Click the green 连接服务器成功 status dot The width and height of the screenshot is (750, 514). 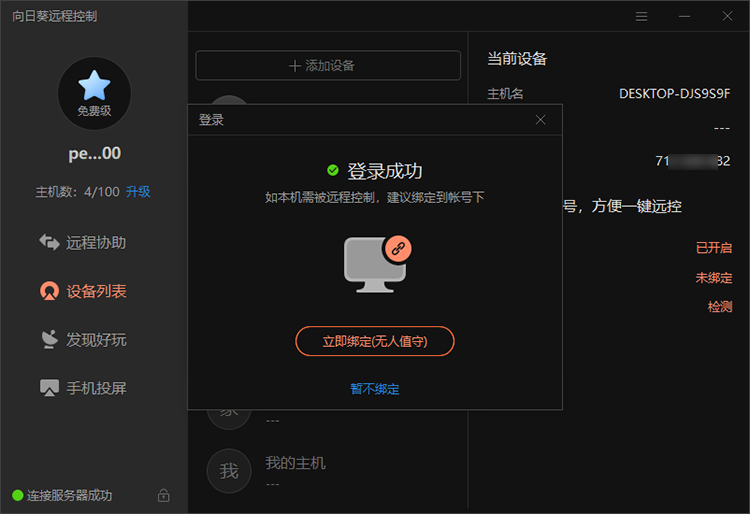coord(18,495)
